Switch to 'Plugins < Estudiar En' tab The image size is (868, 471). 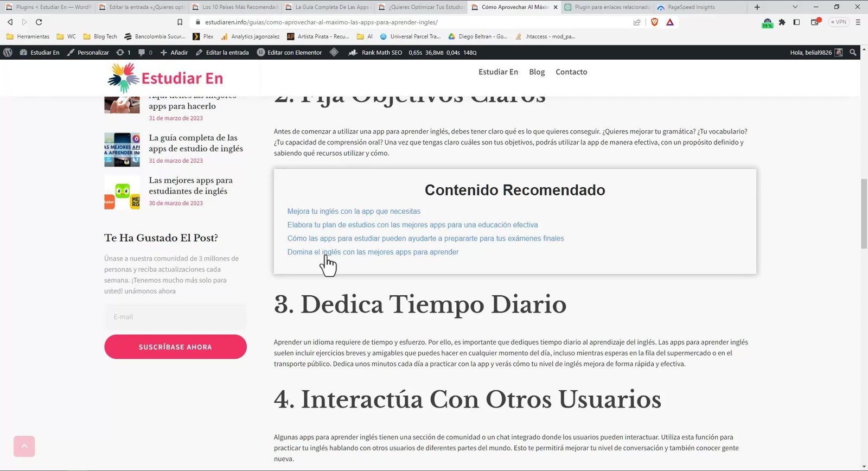[48, 7]
